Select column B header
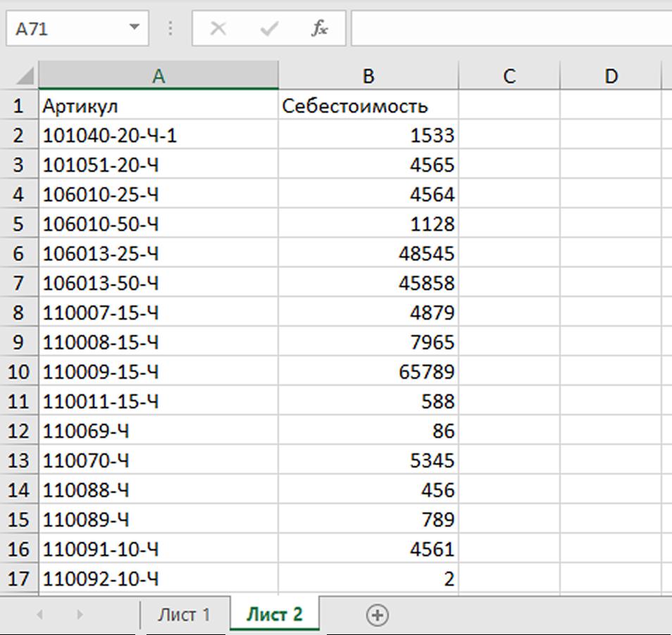 point(368,76)
